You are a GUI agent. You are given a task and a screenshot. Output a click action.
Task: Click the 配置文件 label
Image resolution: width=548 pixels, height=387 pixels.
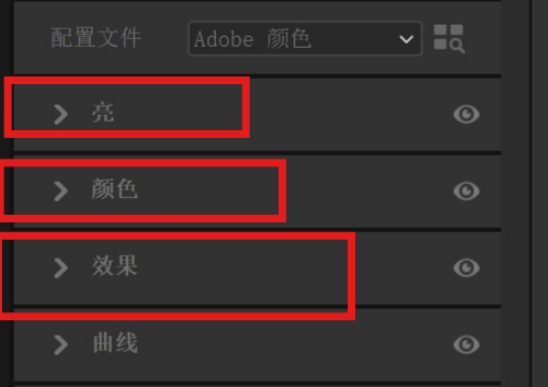(x=96, y=37)
